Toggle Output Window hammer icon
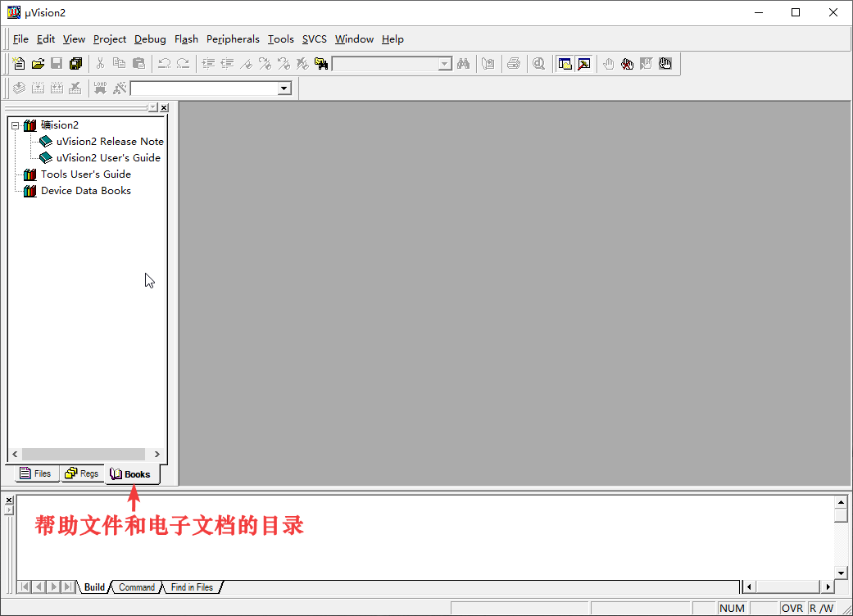 coord(584,64)
